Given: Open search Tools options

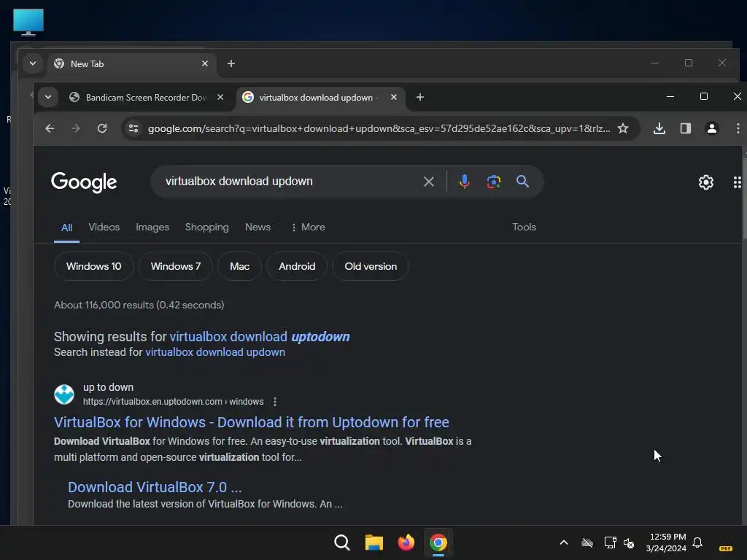Looking at the screenshot, I should click(x=524, y=227).
